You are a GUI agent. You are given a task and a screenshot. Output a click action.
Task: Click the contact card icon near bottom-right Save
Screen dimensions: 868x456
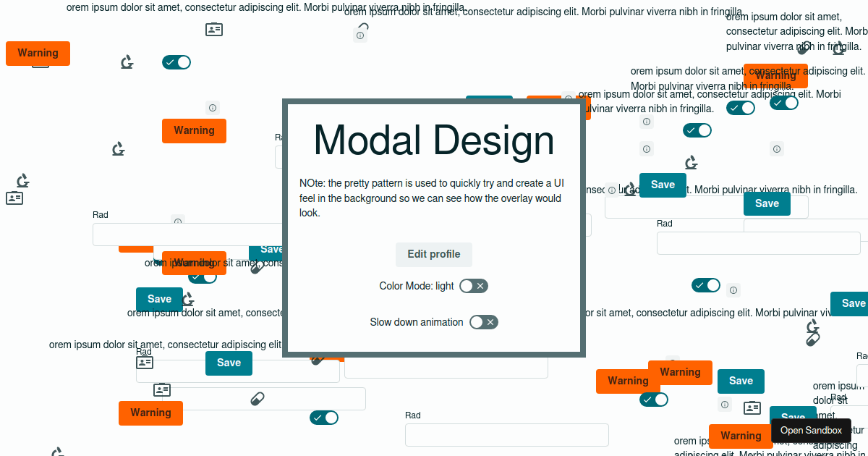pyautogui.click(x=752, y=408)
